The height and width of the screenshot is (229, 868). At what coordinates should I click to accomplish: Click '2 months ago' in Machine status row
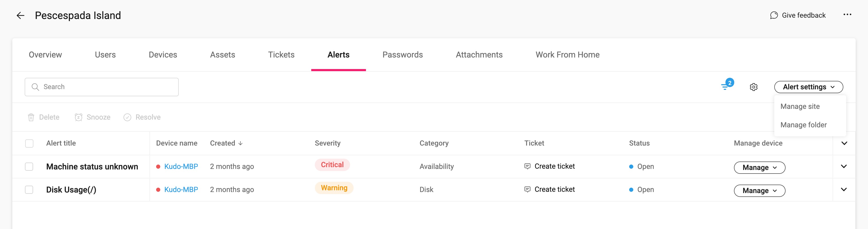[232, 167]
